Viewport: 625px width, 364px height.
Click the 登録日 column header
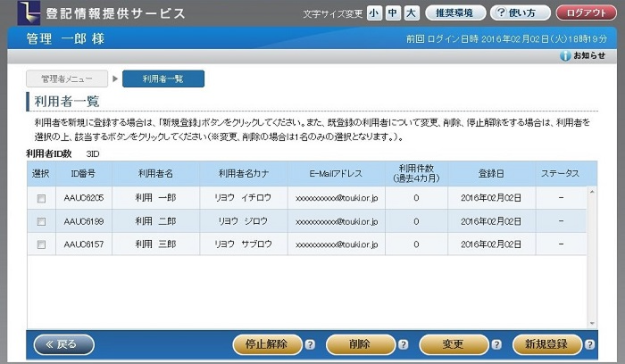click(491, 174)
